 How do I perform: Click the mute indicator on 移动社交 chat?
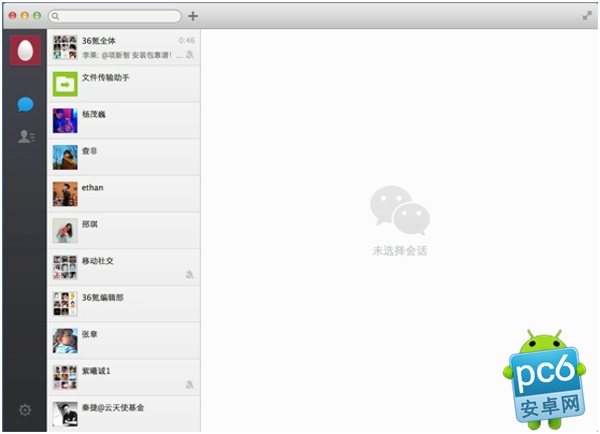pos(190,273)
